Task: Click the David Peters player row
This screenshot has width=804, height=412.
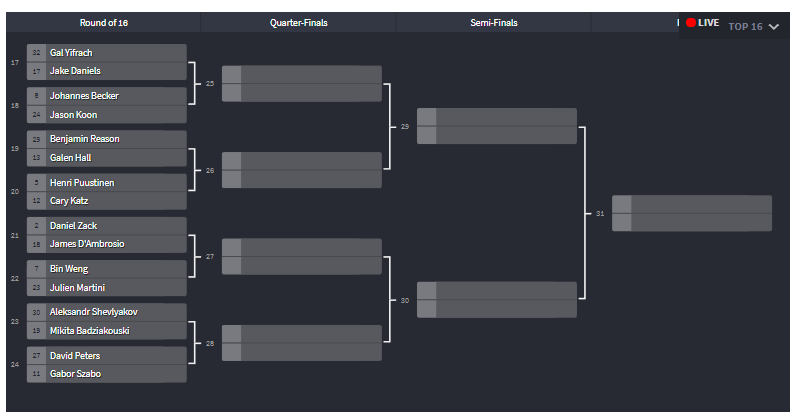Action: 115,356
